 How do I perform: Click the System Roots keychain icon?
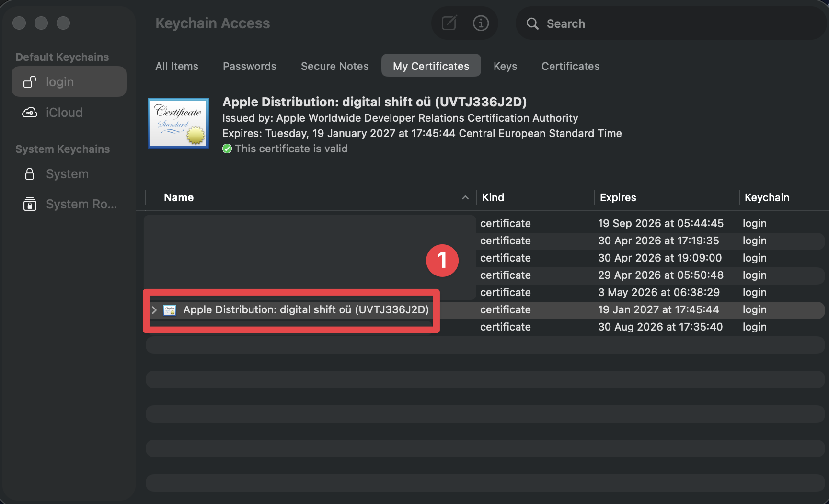(29, 204)
